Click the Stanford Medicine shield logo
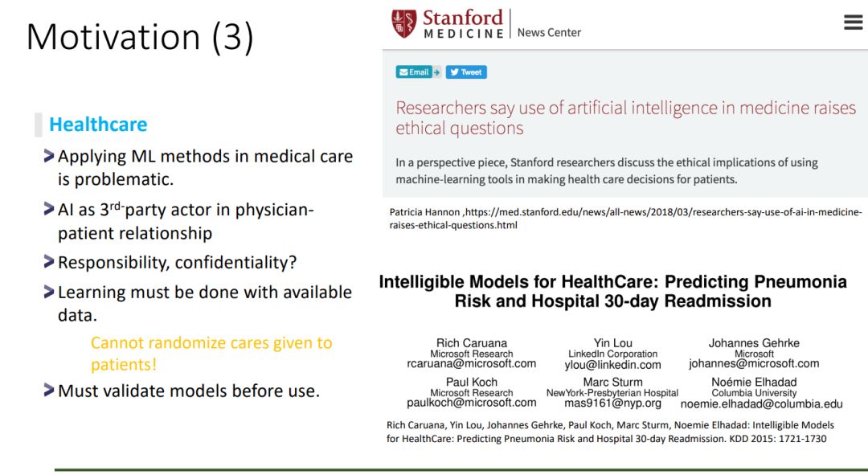The image size is (868, 475). [x=403, y=23]
